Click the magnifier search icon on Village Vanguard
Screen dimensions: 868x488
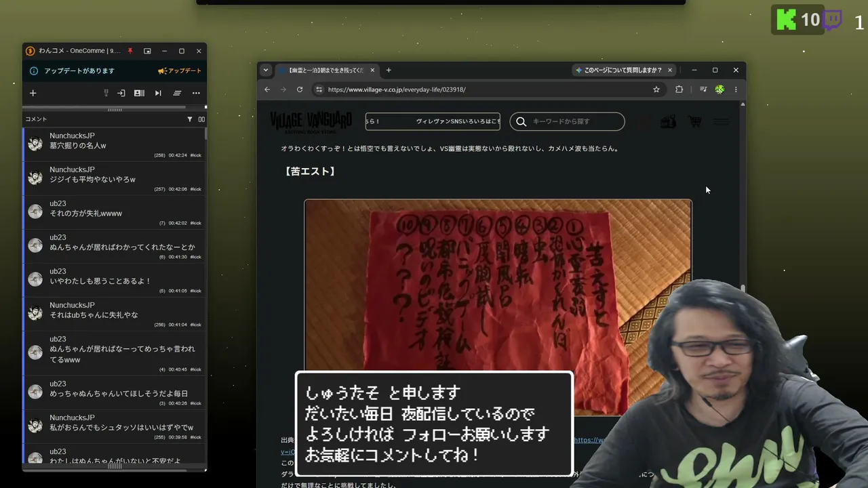pos(521,121)
